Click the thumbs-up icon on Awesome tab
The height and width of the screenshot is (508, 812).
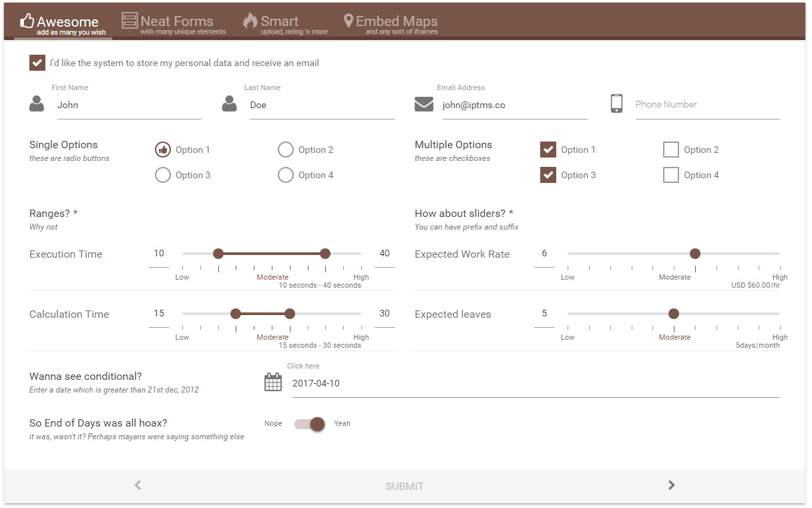(25, 20)
